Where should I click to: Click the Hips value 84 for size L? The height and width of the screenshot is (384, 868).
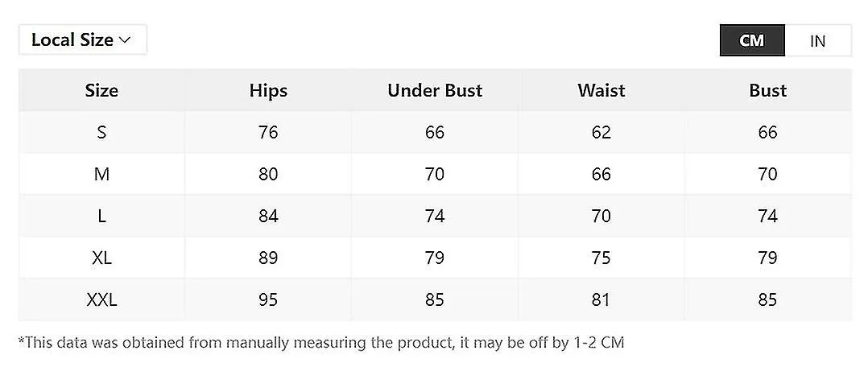point(268,216)
